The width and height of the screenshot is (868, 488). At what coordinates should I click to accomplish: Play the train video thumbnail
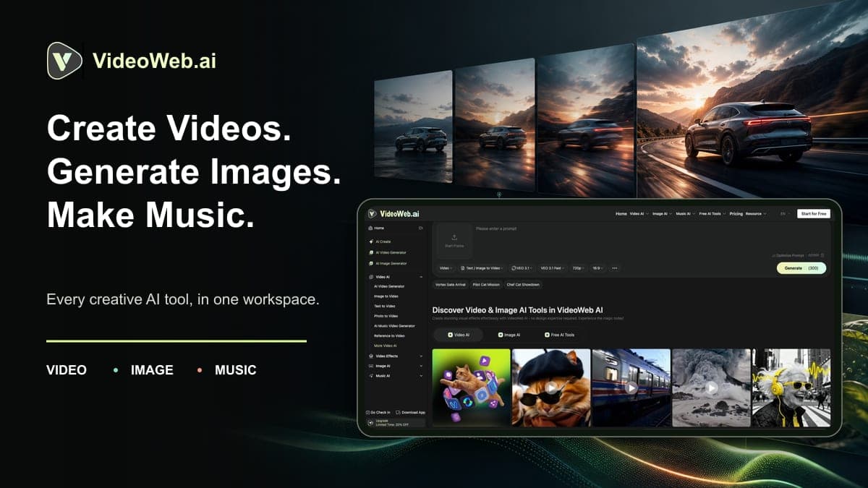[x=631, y=388]
